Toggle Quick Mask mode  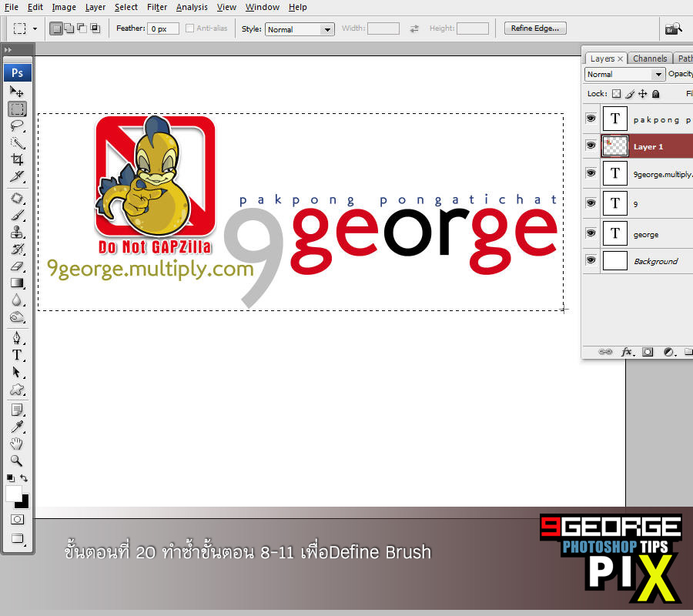[x=17, y=519]
